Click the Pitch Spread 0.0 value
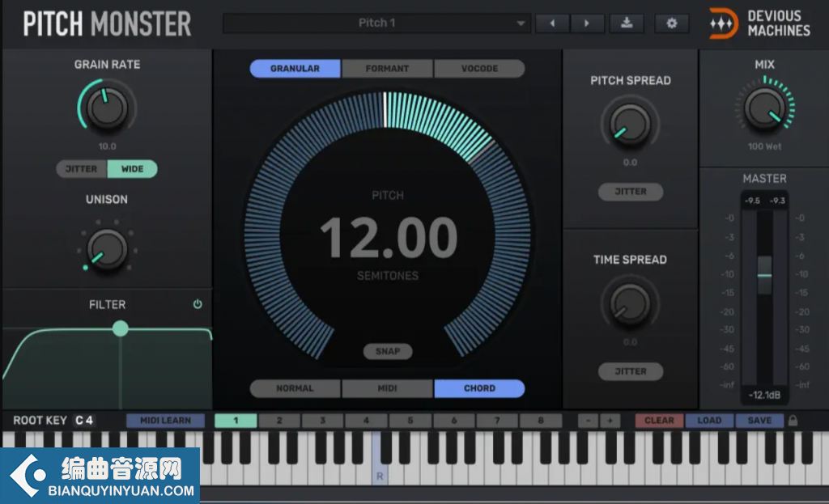 630,163
